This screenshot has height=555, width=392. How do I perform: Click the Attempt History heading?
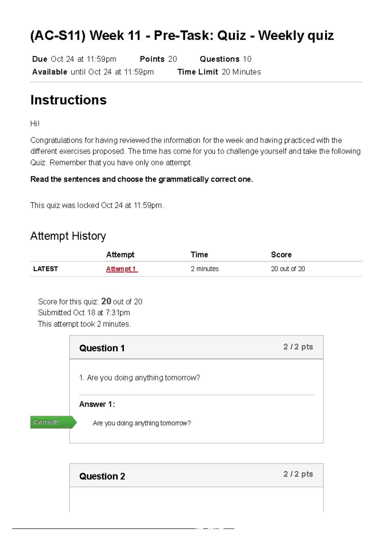point(68,236)
